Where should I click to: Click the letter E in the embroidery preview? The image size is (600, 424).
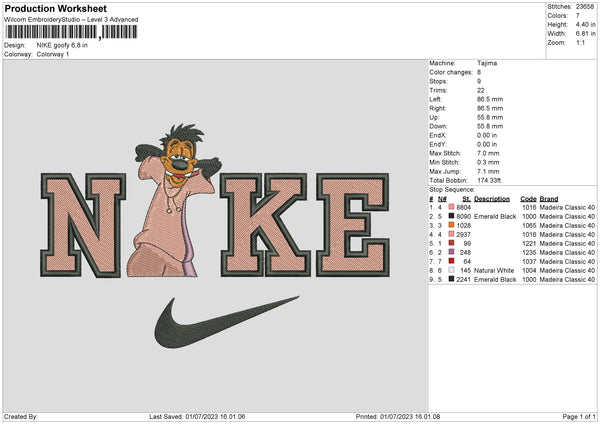click(353, 225)
